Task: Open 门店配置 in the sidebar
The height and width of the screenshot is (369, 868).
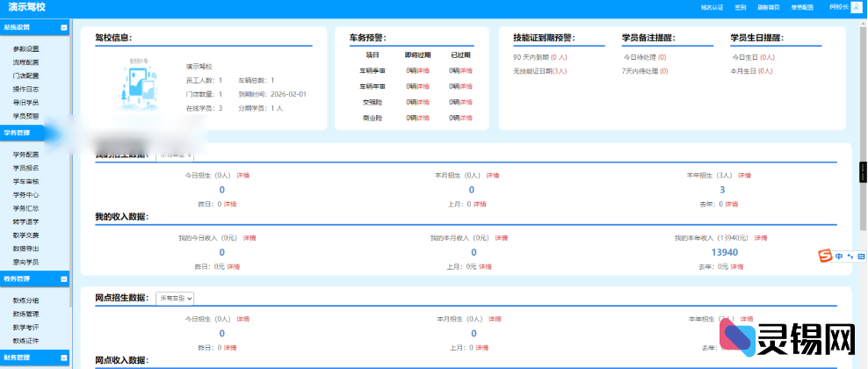Action: (26, 76)
